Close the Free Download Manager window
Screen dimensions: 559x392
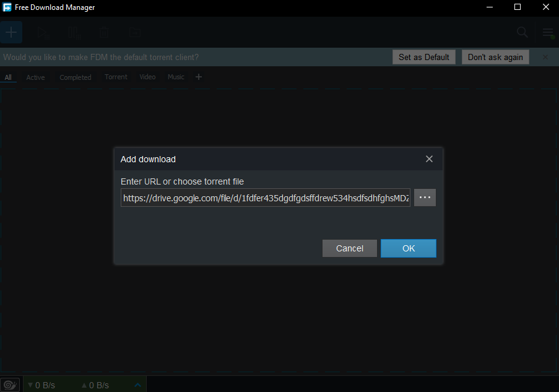(545, 7)
